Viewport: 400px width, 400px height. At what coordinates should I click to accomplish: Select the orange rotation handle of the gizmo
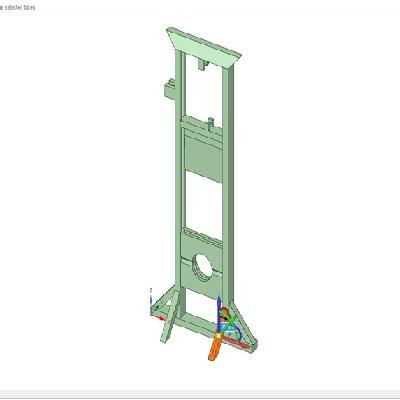point(214,349)
